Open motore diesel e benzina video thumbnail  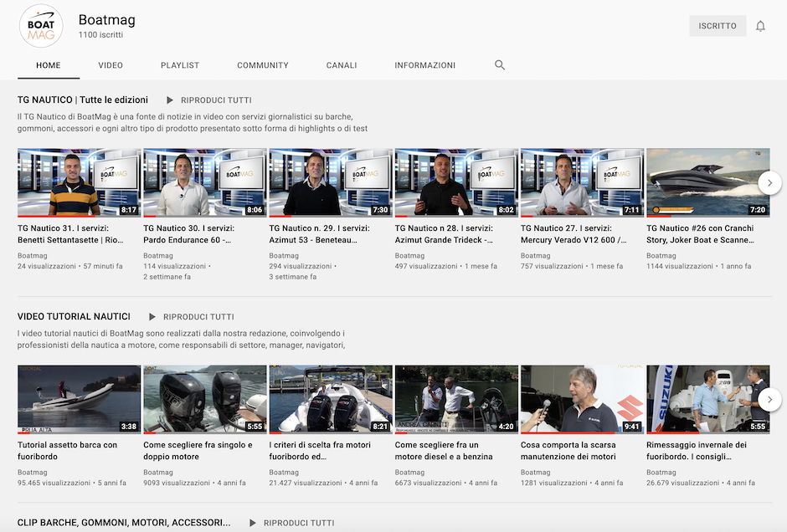pyautogui.click(x=456, y=399)
